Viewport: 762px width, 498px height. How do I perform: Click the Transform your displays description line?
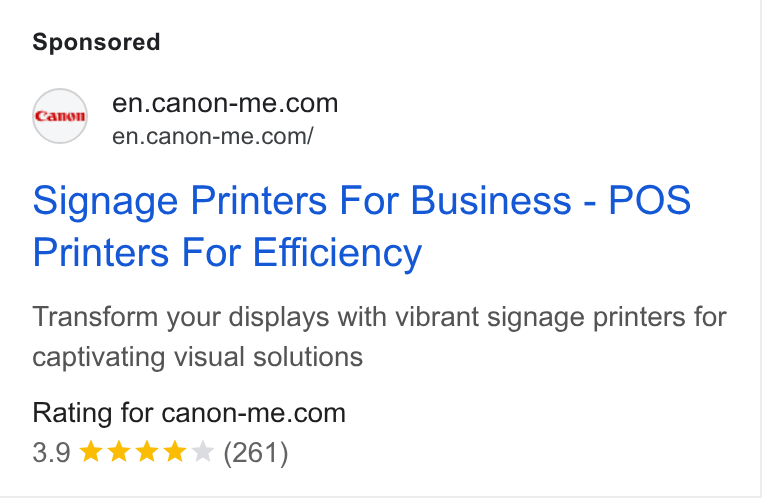coord(380,317)
